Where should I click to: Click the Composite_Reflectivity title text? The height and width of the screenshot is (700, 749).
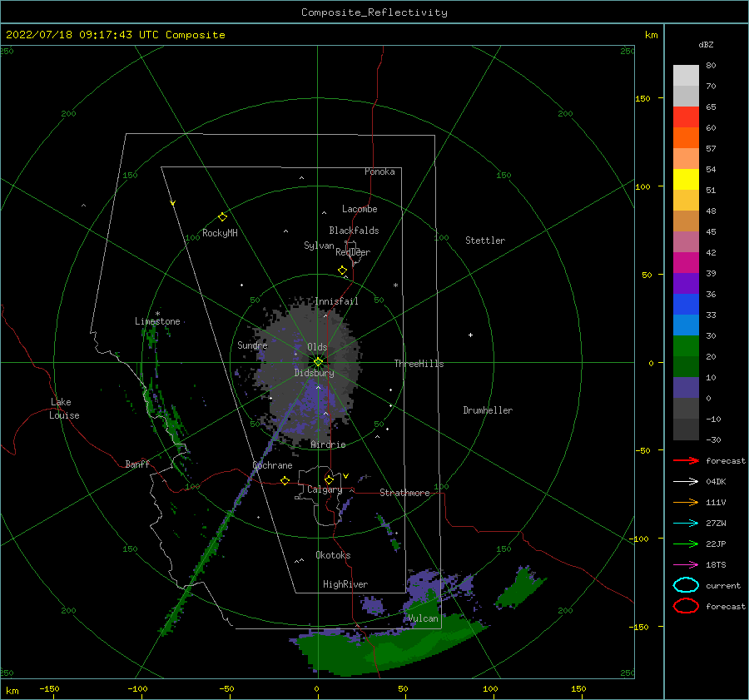point(374,12)
